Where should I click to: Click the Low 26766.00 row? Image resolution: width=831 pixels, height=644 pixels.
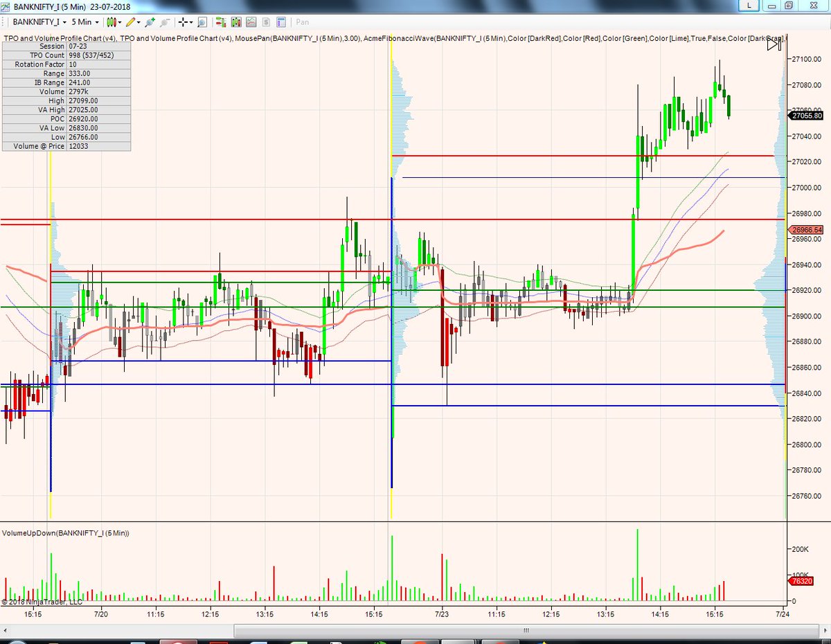[x=66, y=137]
